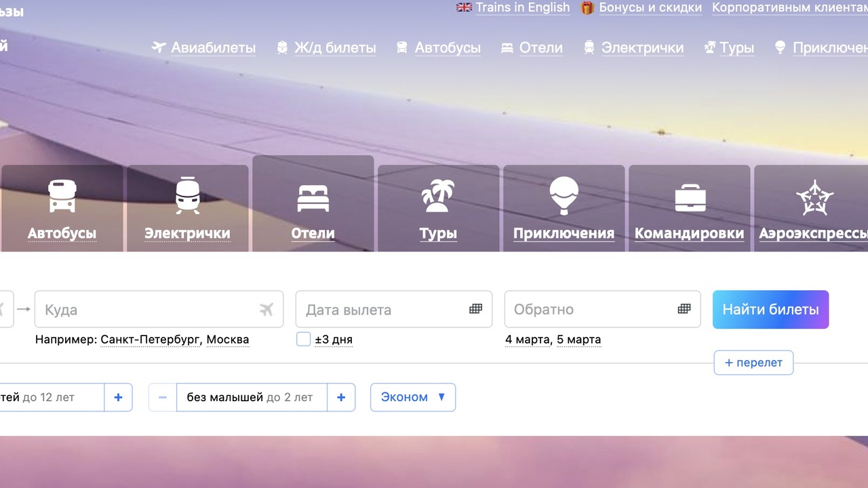Click the palm tree icon above Туры
Viewport: 868px width, 488px height.
coord(438,196)
